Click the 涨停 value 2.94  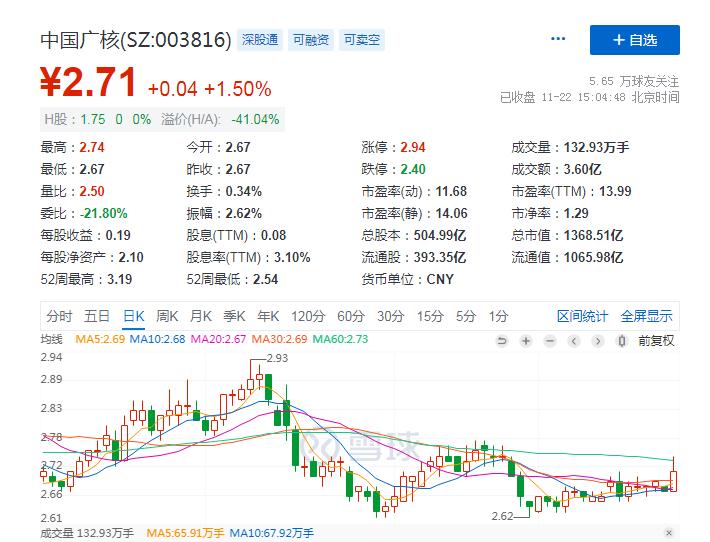coord(413,147)
